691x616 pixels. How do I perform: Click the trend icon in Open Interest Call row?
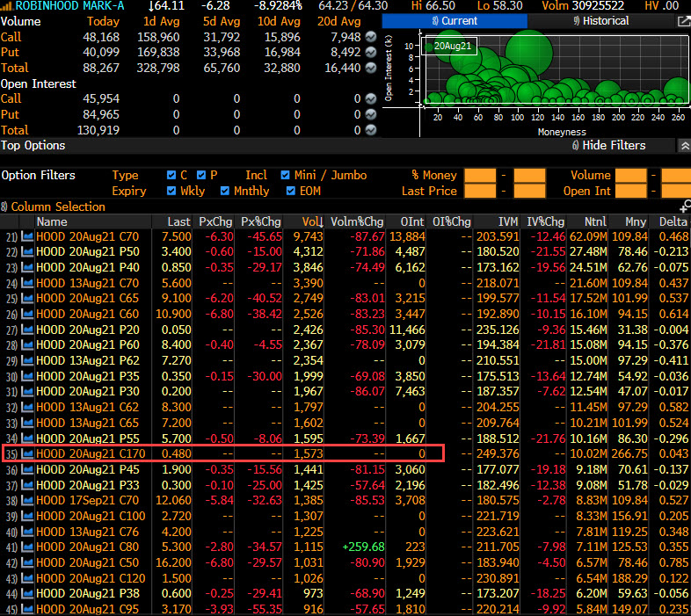click(x=371, y=98)
